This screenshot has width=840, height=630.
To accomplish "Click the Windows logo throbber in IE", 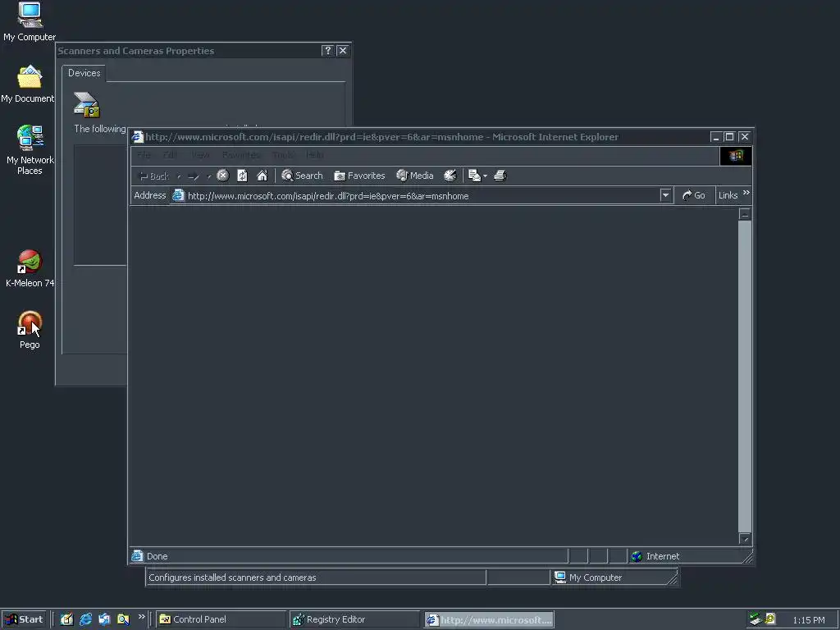I will tap(736, 156).
